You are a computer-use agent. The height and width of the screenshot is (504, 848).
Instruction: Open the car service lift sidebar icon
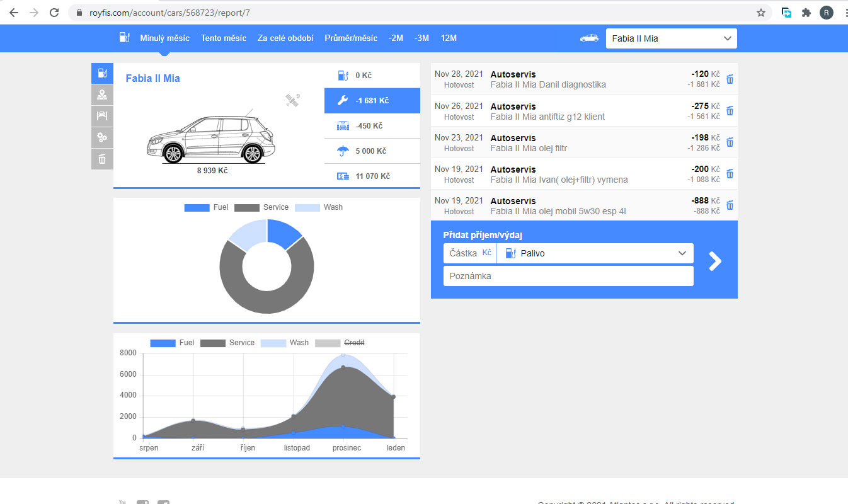(x=102, y=116)
